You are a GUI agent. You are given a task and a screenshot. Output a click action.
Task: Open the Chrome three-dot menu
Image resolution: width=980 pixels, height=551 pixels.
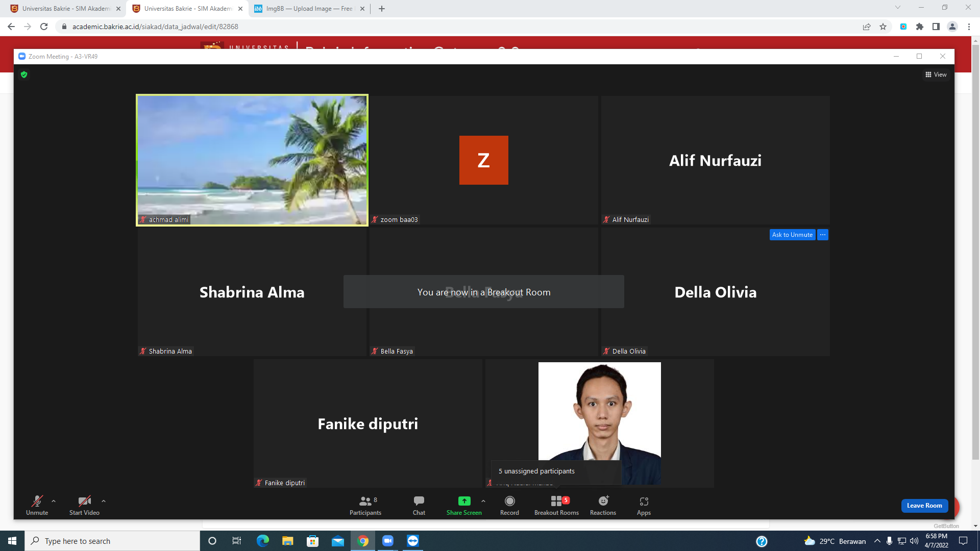pos(969,27)
